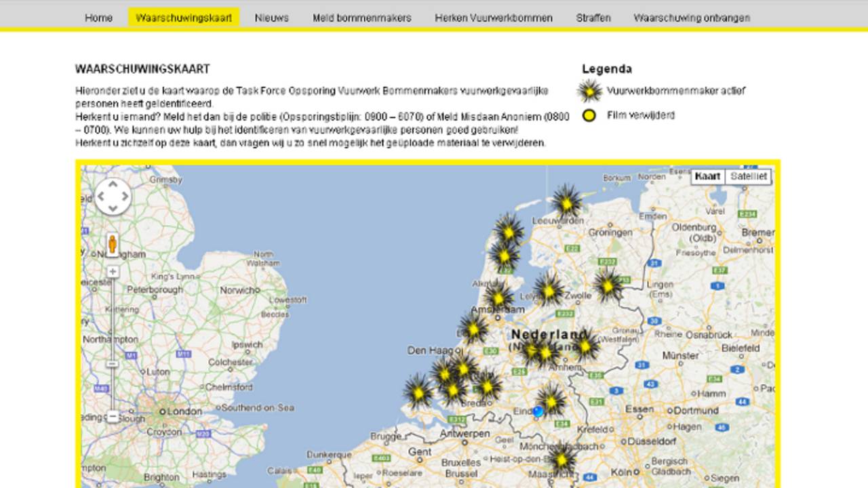Pan the map up with the arrow control
The width and height of the screenshot is (868, 488).
tap(113, 186)
